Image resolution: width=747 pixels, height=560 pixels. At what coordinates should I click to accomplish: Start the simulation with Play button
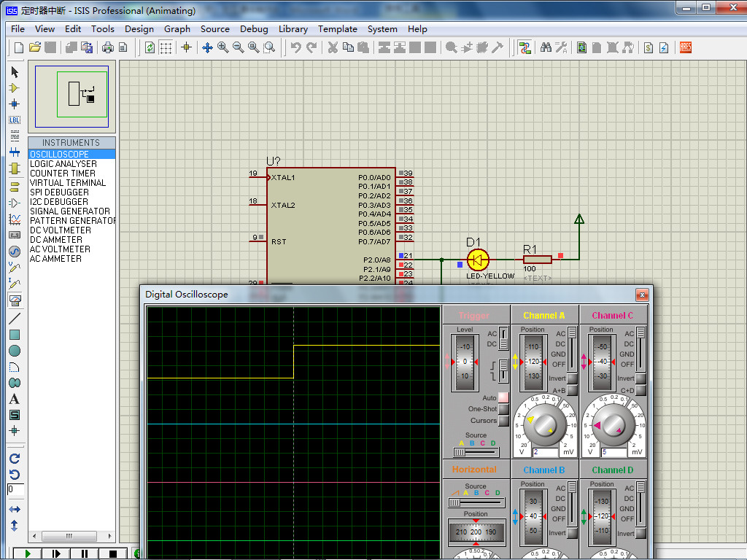pos(27,554)
